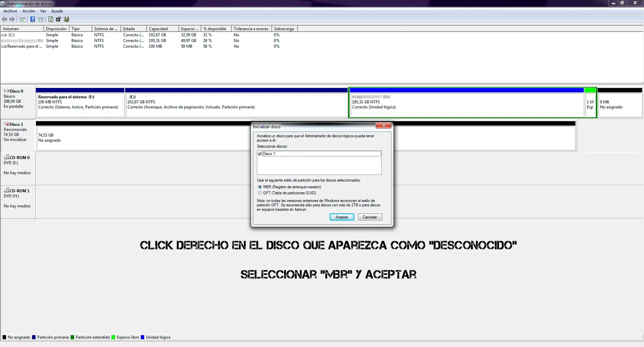This screenshot has width=644, height=347.
Task: Select the 9 MB No asignado region
Action: click(620, 102)
